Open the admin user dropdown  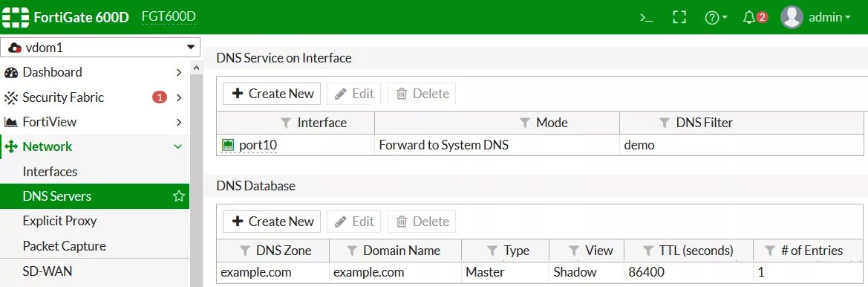[816, 17]
